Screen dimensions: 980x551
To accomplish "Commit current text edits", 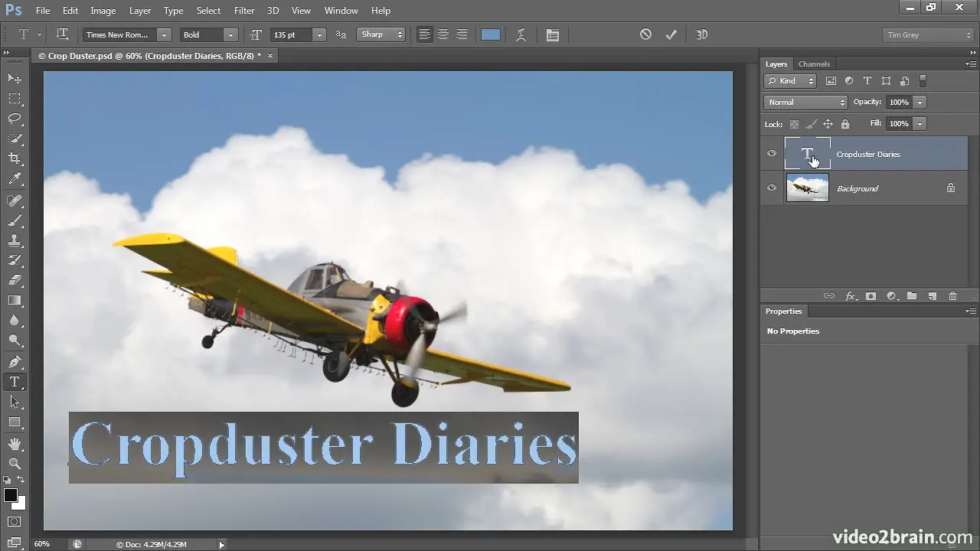I will point(671,34).
